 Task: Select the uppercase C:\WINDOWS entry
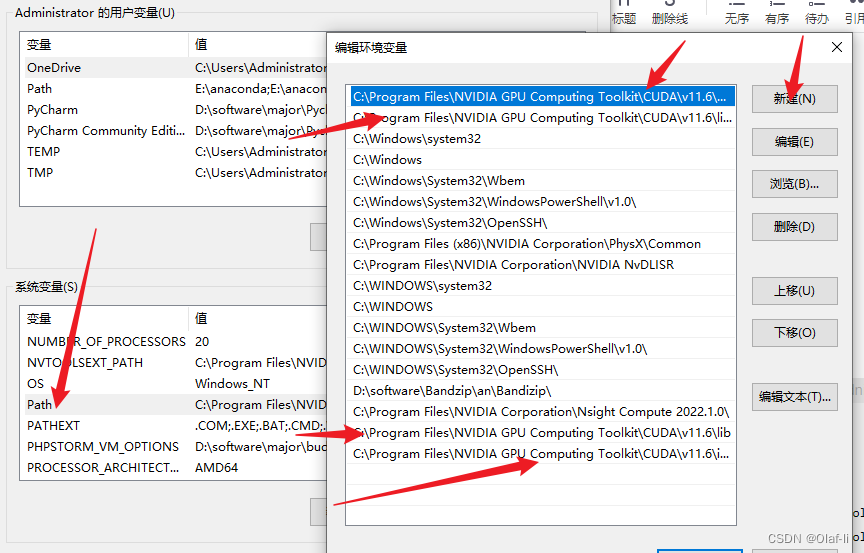541,306
